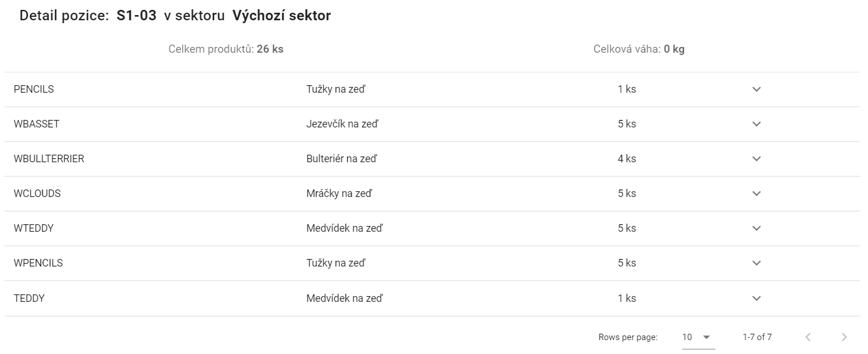Expand the PENCILS row chevron
Image resolution: width=868 pixels, height=354 pixels.
tap(756, 89)
